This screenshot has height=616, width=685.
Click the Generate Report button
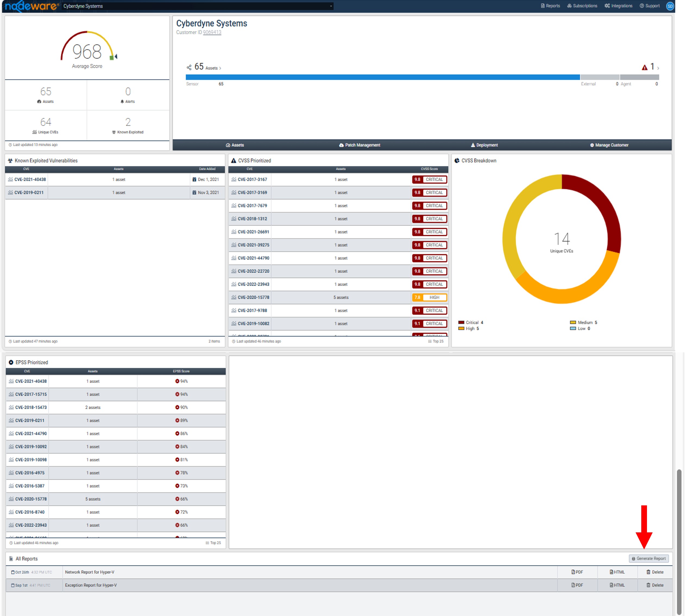click(649, 559)
